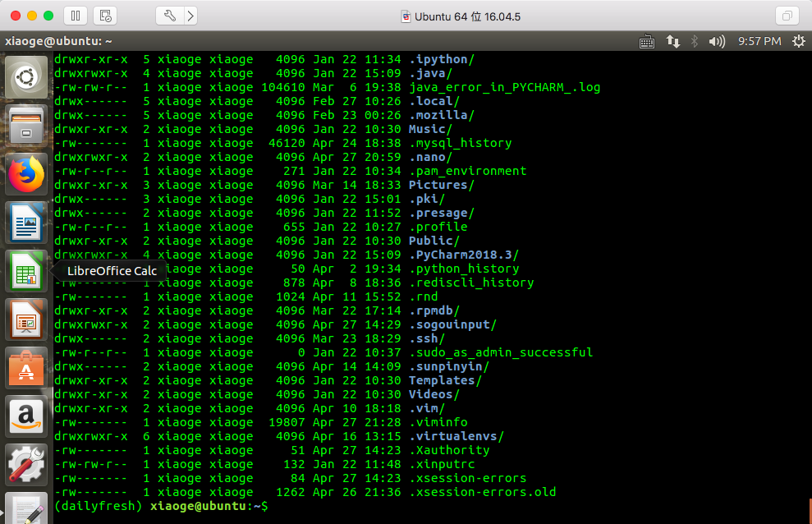The width and height of the screenshot is (812, 524).
Task: Click the .sogouinput/ directory entry
Action: (x=453, y=325)
